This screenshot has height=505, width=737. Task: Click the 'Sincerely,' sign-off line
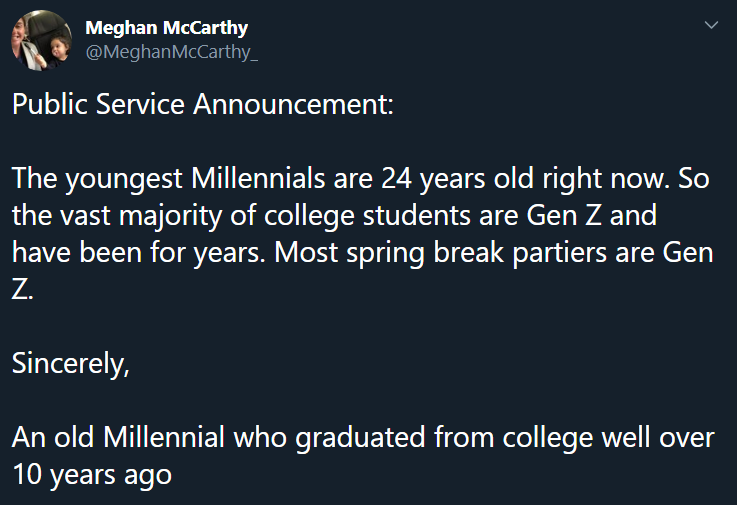(71, 364)
